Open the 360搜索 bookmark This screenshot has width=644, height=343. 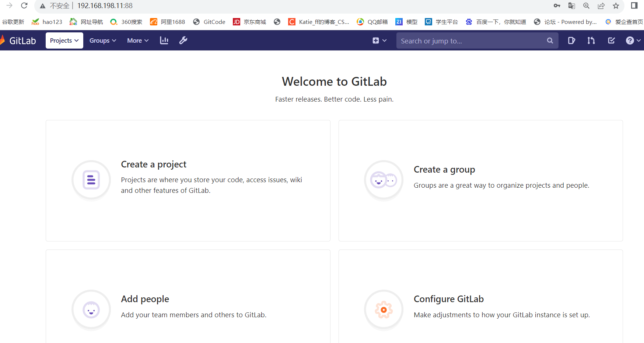126,22
